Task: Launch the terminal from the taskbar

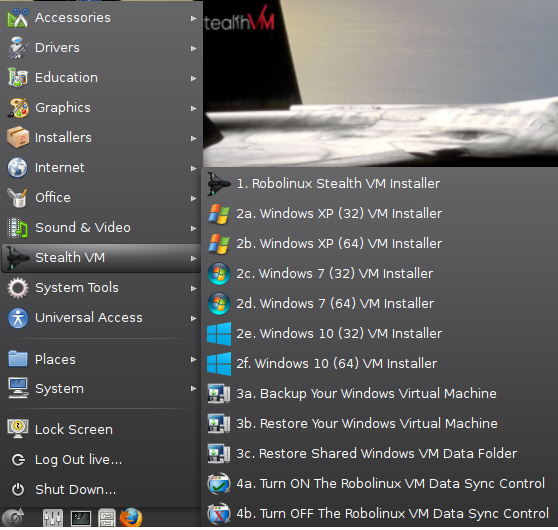Action: pyautogui.click(x=81, y=518)
